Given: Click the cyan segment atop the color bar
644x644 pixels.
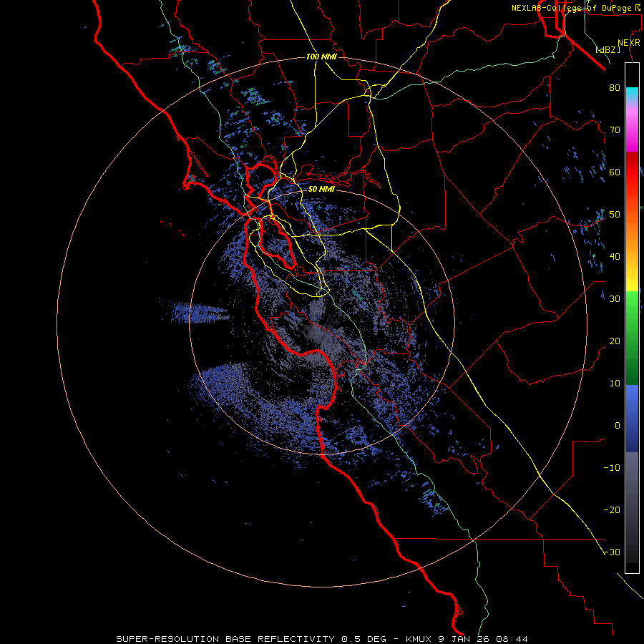Looking at the screenshot, I should (632, 92).
